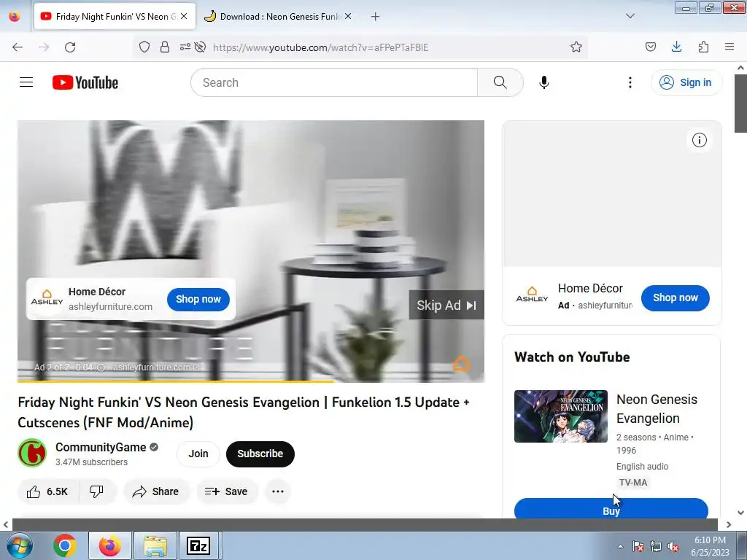The width and height of the screenshot is (747, 560).
Task: Open CommunityGame channel avatar
Action: [x=32, y=453]
